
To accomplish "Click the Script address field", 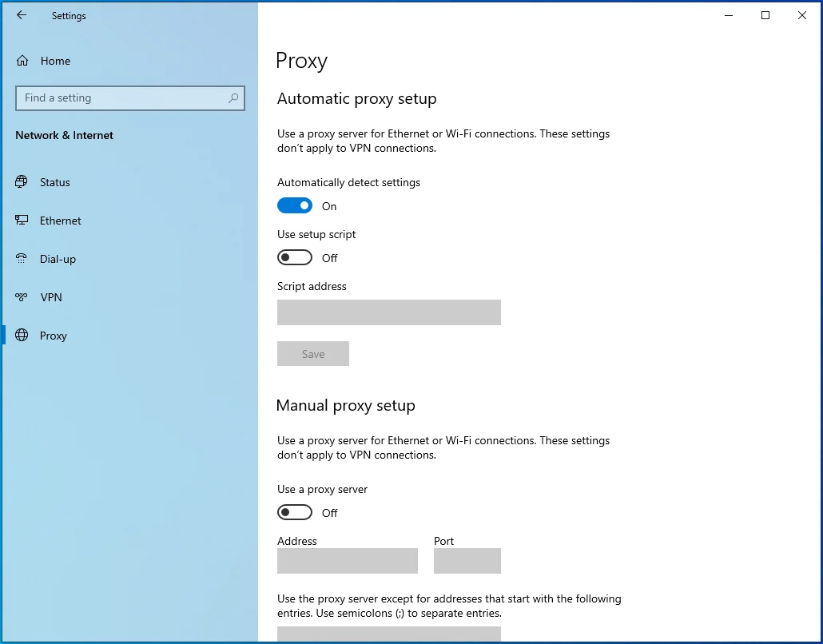I will coord(389,312).
